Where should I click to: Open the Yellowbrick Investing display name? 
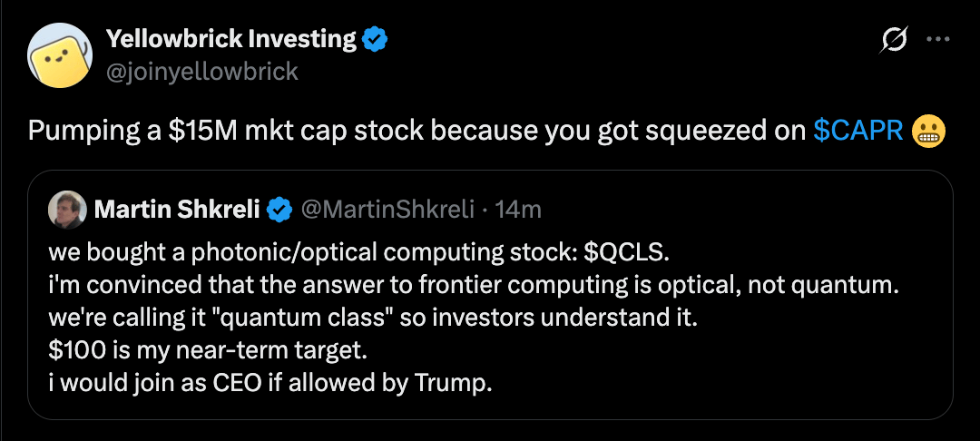231,39
